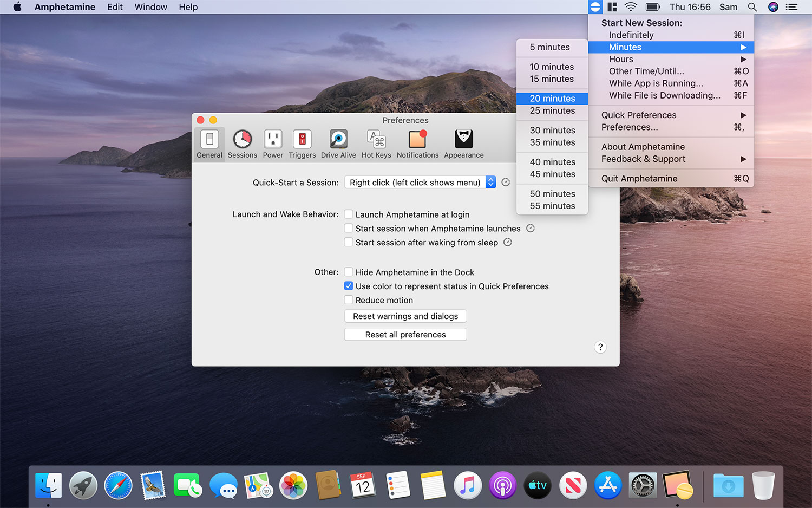Image resolution: width=812 pixels, height=508 pixels.
Task: Open the Sessions preferences pane
Action: point(242,144)
